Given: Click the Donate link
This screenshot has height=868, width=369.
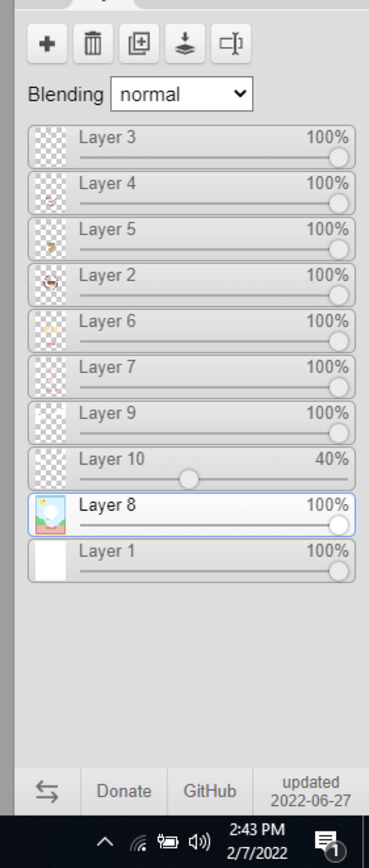Looking at the screenshot, I should (x=124, y=791).
